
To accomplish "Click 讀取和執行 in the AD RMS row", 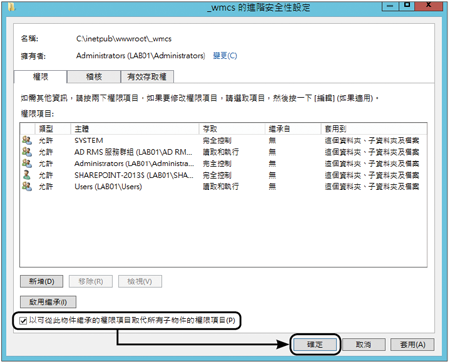I will click(x=221, y=152).
